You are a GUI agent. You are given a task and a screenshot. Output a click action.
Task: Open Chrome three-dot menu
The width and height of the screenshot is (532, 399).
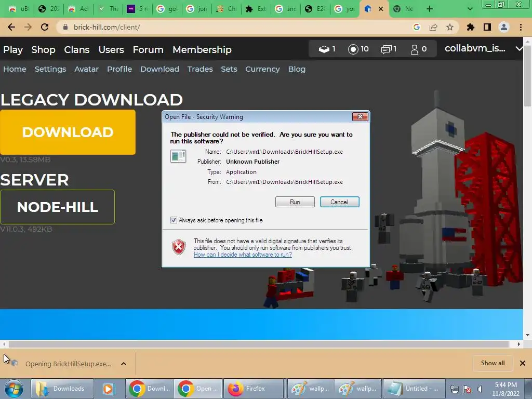[521, 27]
